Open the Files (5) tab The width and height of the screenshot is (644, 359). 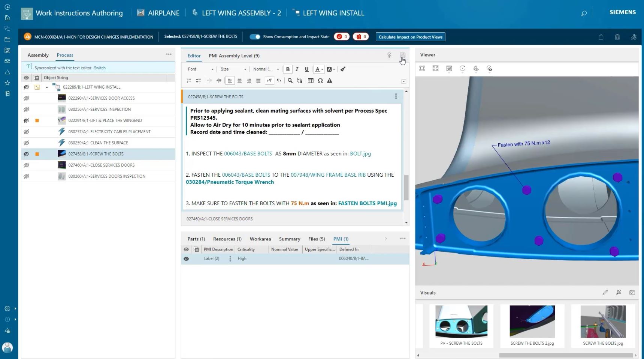tap(316, 239)
